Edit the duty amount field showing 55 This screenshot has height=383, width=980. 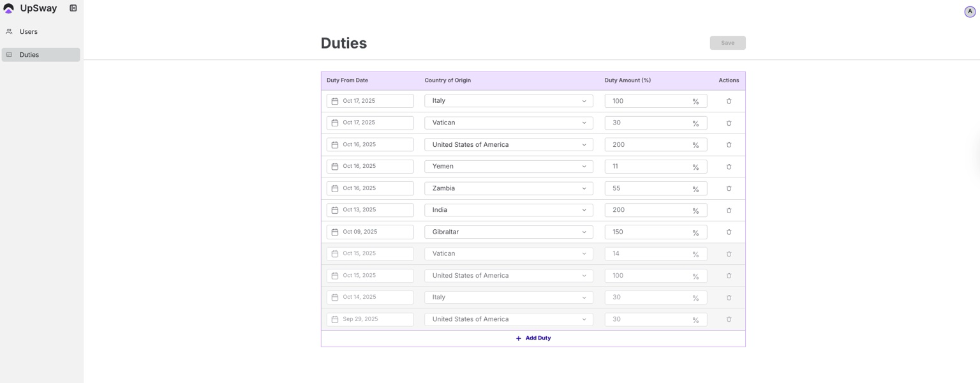pos(648,188)
